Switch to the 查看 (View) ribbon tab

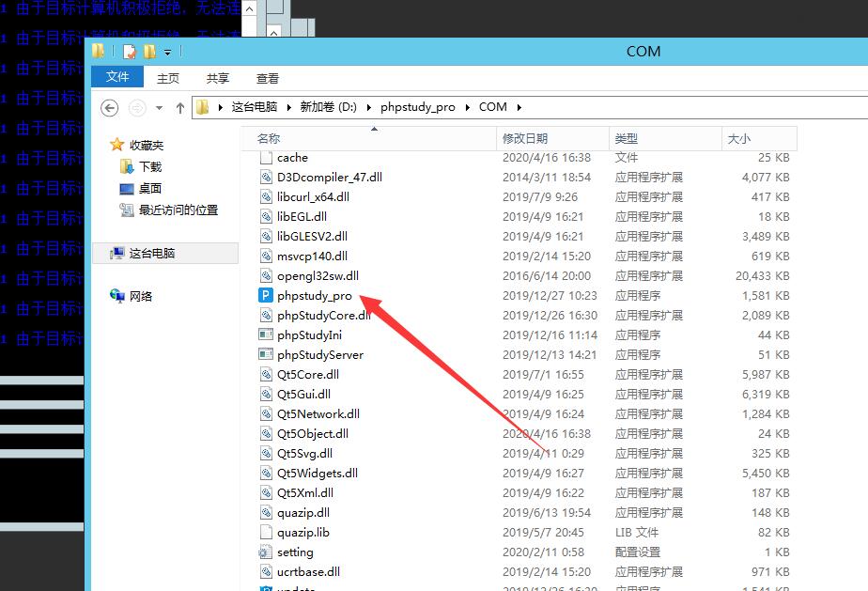click(268, 78)
